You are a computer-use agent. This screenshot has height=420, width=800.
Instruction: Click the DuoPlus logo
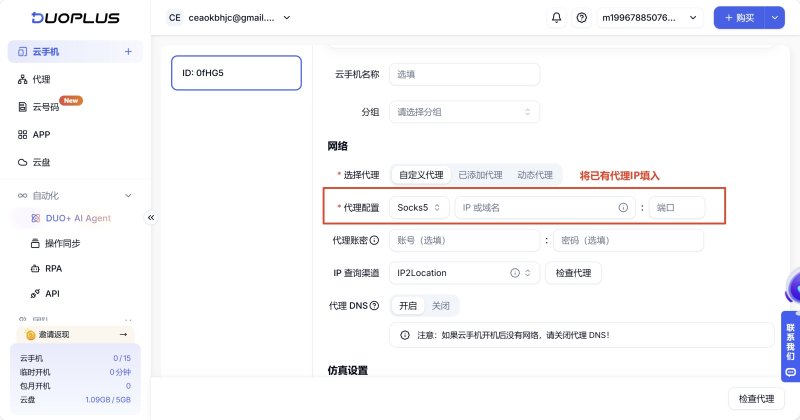click(x=76, y=18)
